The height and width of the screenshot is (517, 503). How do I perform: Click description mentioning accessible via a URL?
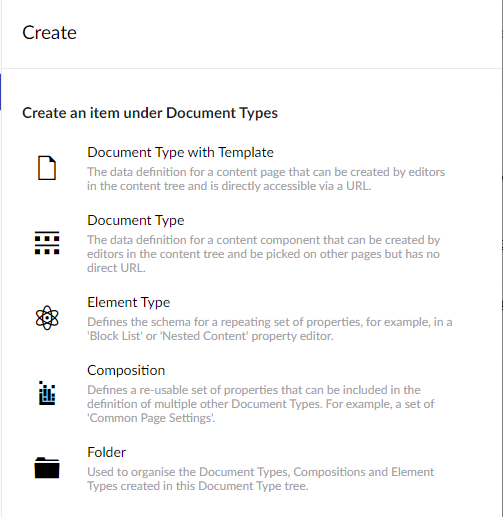266,179
